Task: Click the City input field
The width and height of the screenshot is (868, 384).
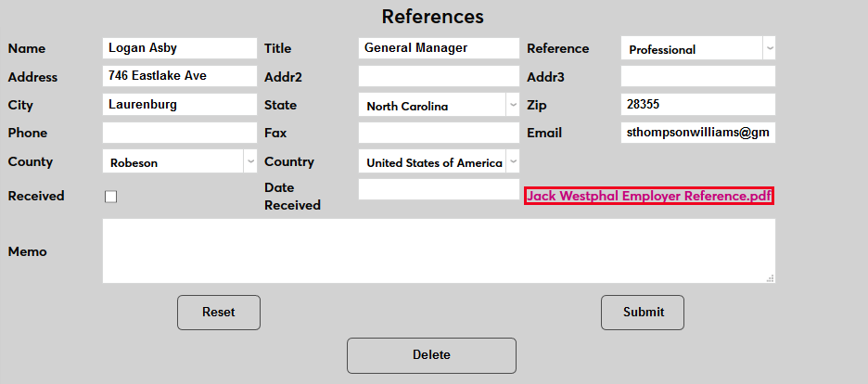Action: click(x=179, y=105)
